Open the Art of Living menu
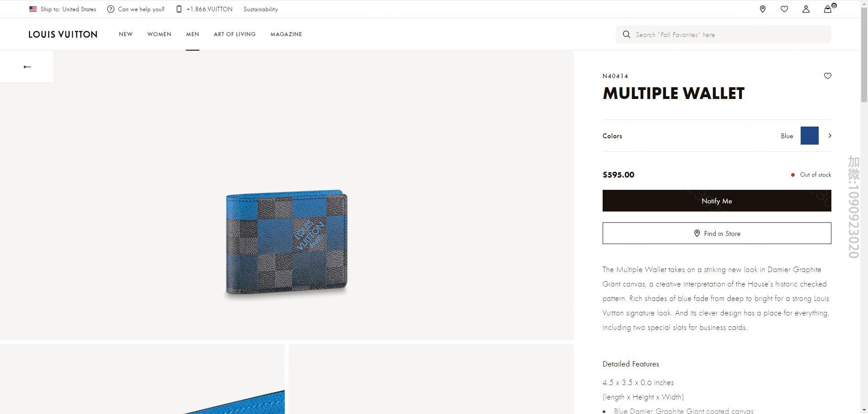This screenshot has width=868, height=414. (x=235, y=34)
